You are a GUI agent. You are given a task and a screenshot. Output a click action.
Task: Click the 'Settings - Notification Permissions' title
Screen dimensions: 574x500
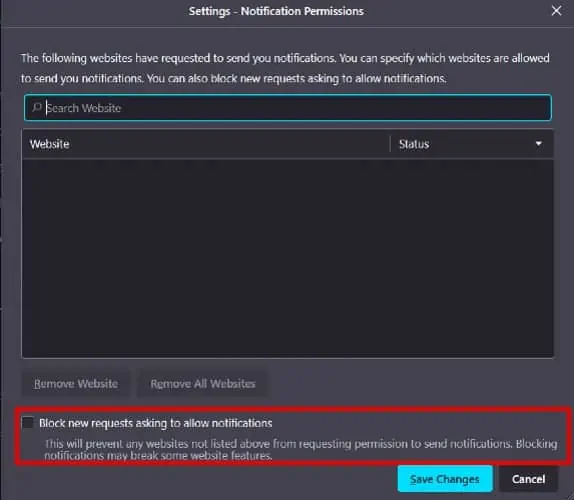point(276,11)
